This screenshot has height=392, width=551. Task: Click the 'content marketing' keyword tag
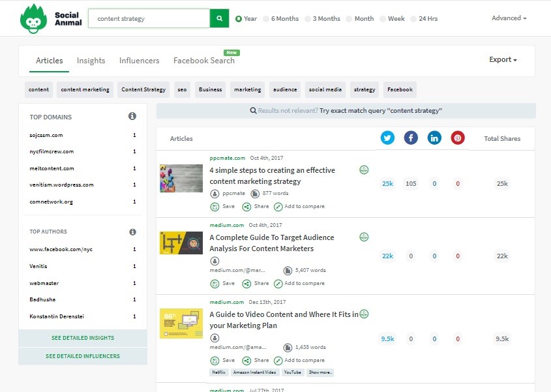pyautogui.click(x=85, y=89)
